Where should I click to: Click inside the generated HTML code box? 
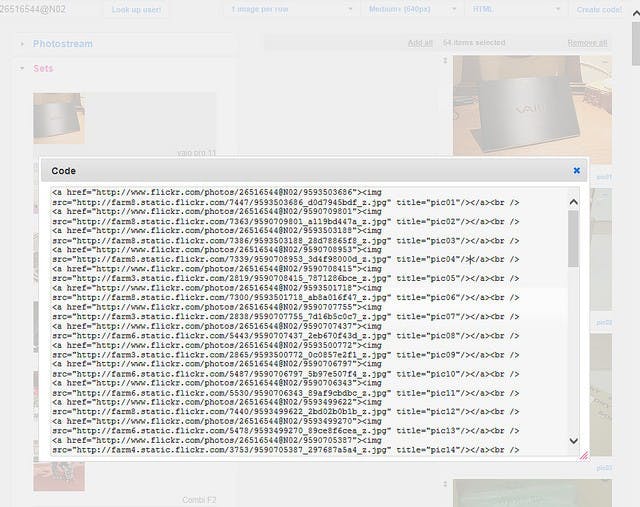[x=300, y=320]
